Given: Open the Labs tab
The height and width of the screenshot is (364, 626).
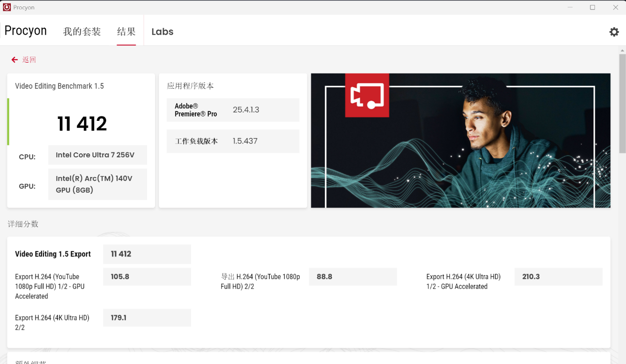Looking at the screenshot, I should tap(162, 32).
